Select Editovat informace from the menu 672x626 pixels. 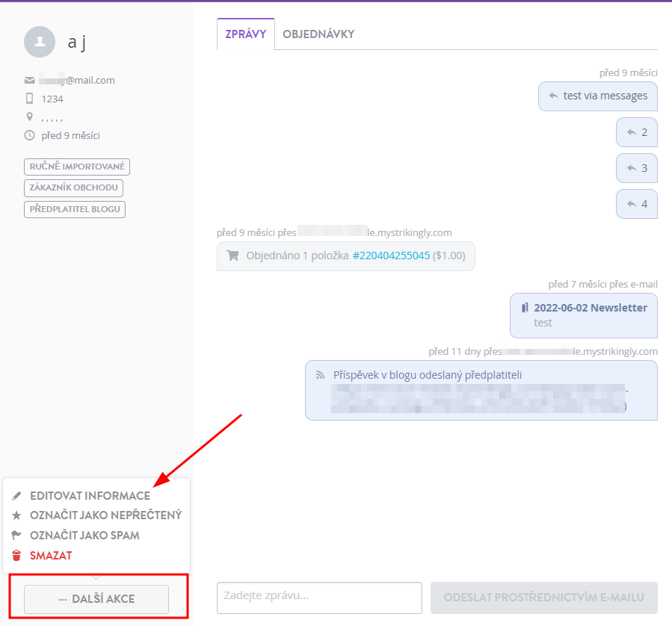pyautogui.click(x=90, y=496)
